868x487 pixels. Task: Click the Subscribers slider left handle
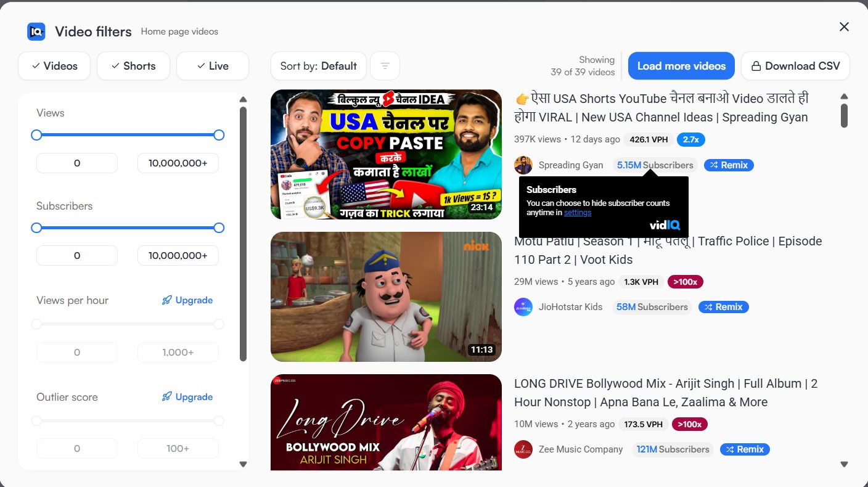(x=36, y=228)
